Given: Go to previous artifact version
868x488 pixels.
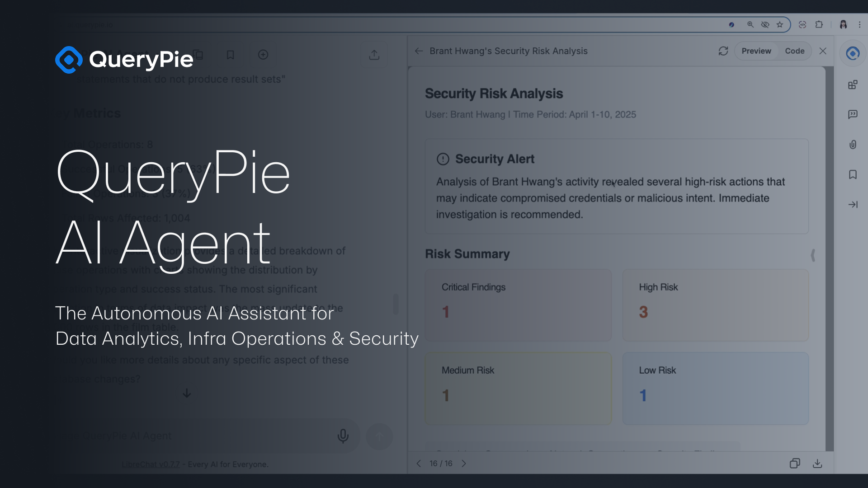Looking at the screenshot, I should [419, 464].
